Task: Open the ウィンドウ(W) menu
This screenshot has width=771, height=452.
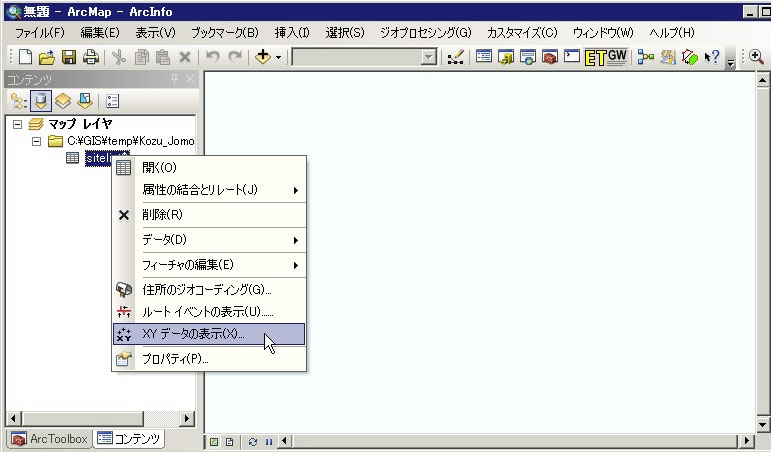Action: pyautogui.click(x=603, y=33)
